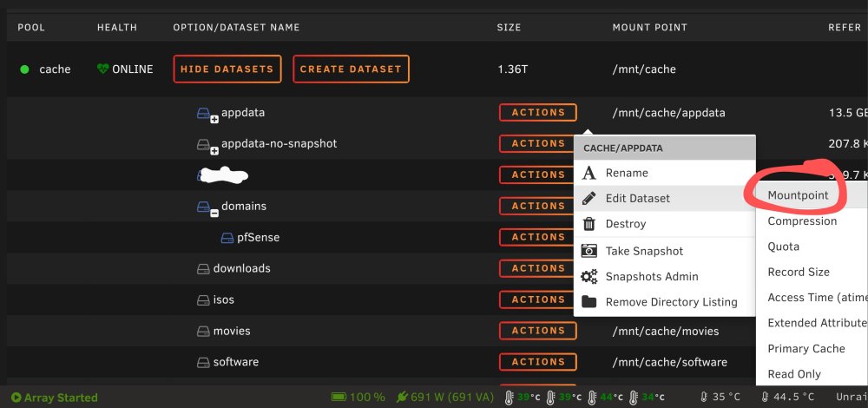Open Actions for the movies dataset
This screenshot has width=868, height=408.
pyautogui.click(x=537, y=331)
